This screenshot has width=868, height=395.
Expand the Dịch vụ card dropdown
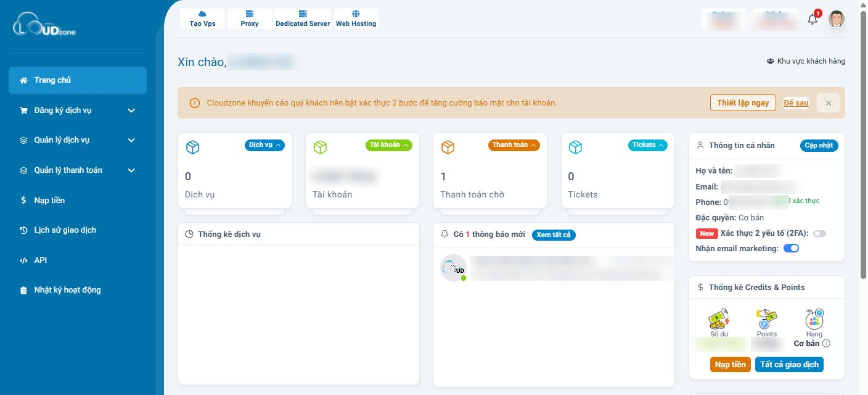[x=264, y=145]
